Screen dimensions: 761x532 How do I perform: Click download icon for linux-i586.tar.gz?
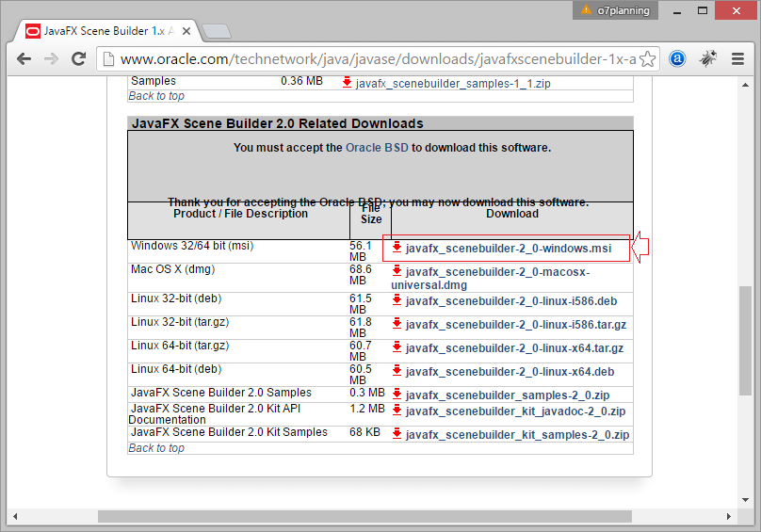coord(397,323)
